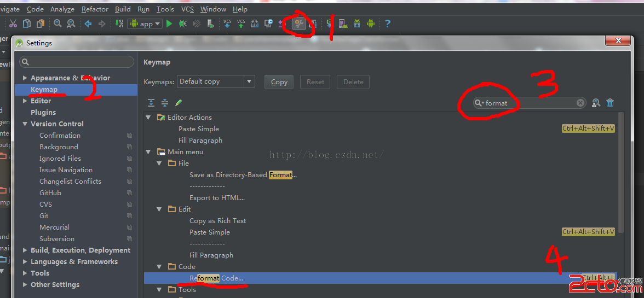The width and height of the screenshot is (644, 298).
Task: Open the Refactor menu
Action: click(95, 9)
